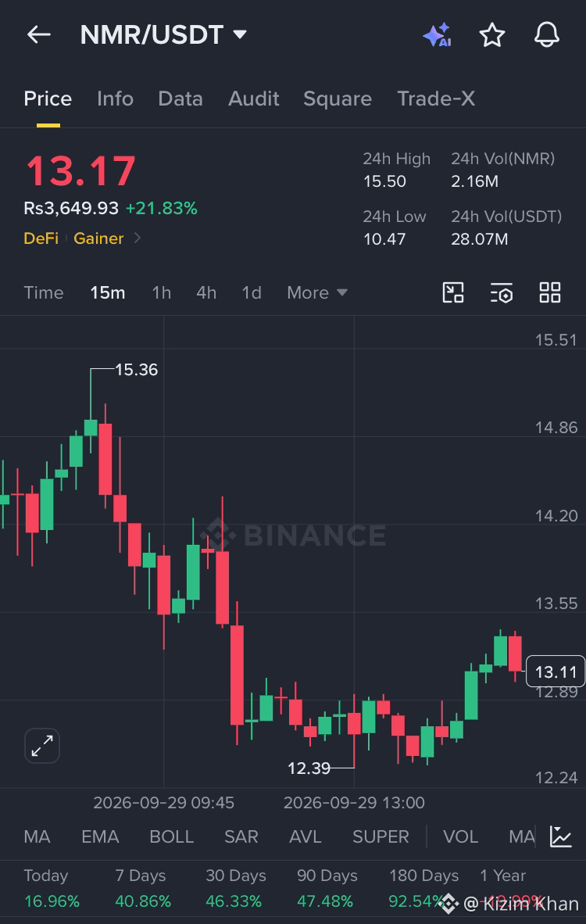586x924 pixels.
Task: Click the 13.11 current price marker
Action: [x=556, y=672]
